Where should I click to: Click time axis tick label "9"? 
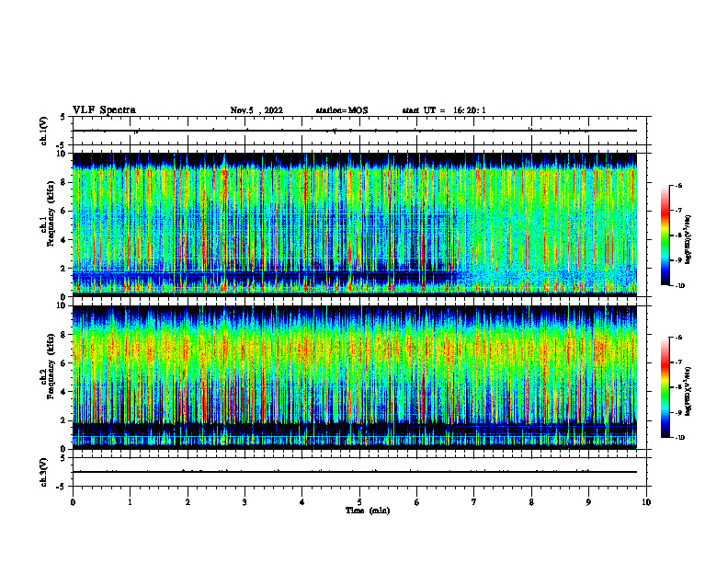(x=588, y=502)
